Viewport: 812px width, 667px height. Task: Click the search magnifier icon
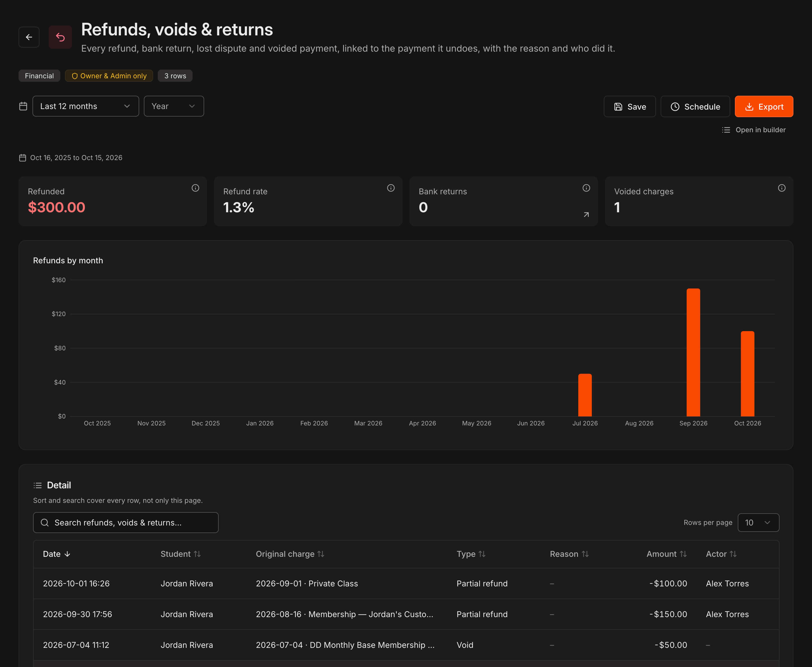pyautogui.click(x=45, y=523)
